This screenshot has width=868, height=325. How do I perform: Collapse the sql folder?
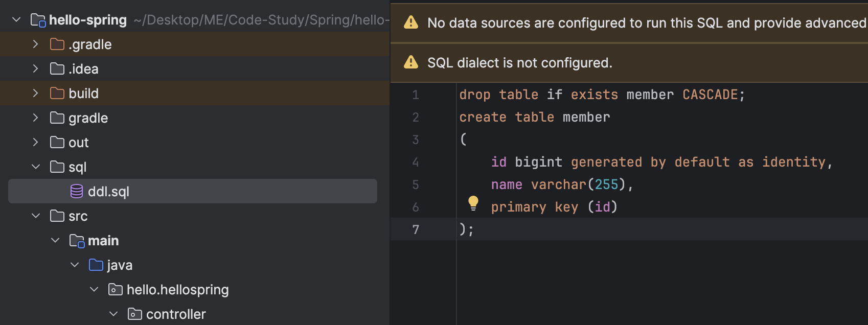(36, 167)
